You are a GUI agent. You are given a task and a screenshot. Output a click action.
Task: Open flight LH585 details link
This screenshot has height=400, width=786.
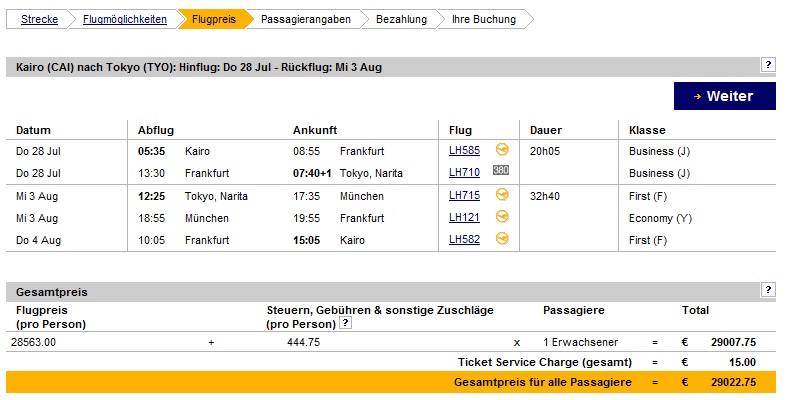[464, 150]
